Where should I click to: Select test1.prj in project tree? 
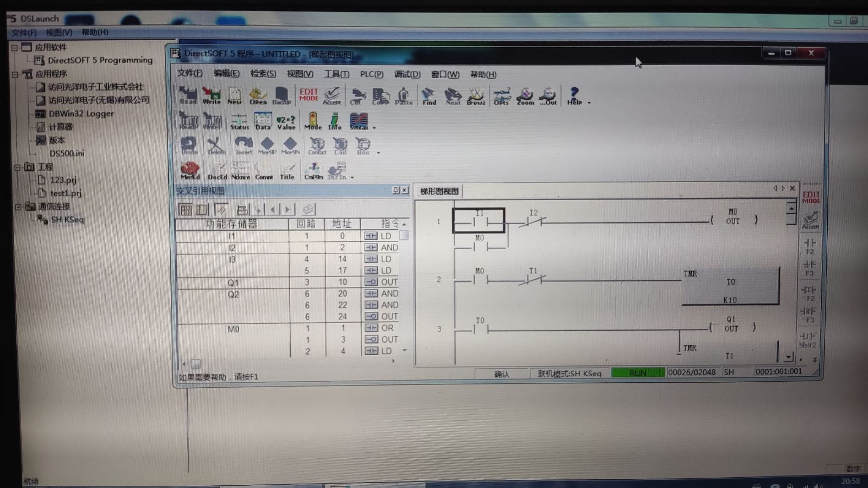pyautogui.click(x=65, y=193)
